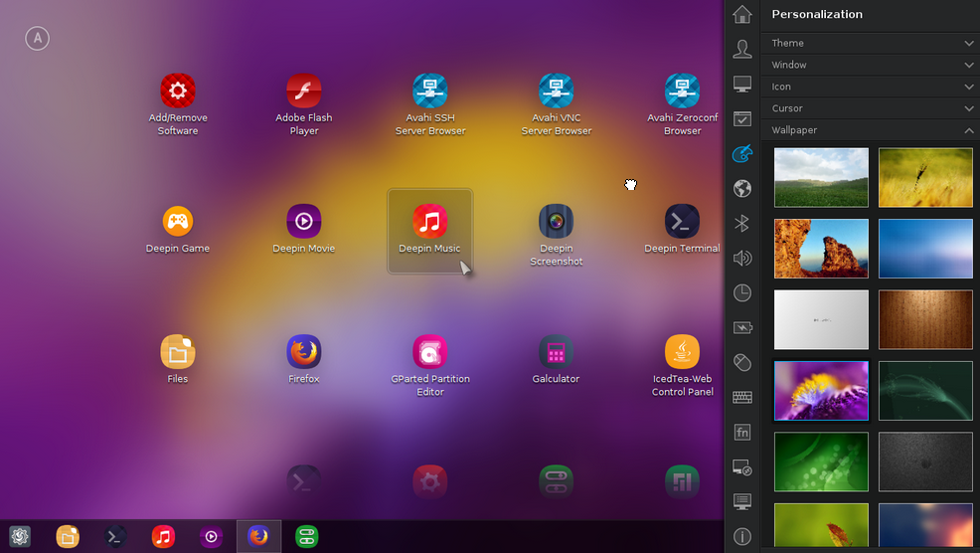Launch Deepin Music from launcher grid
The width and height of the screenshot is (980, 553).
pyautogui.click(x=430, y=230)
